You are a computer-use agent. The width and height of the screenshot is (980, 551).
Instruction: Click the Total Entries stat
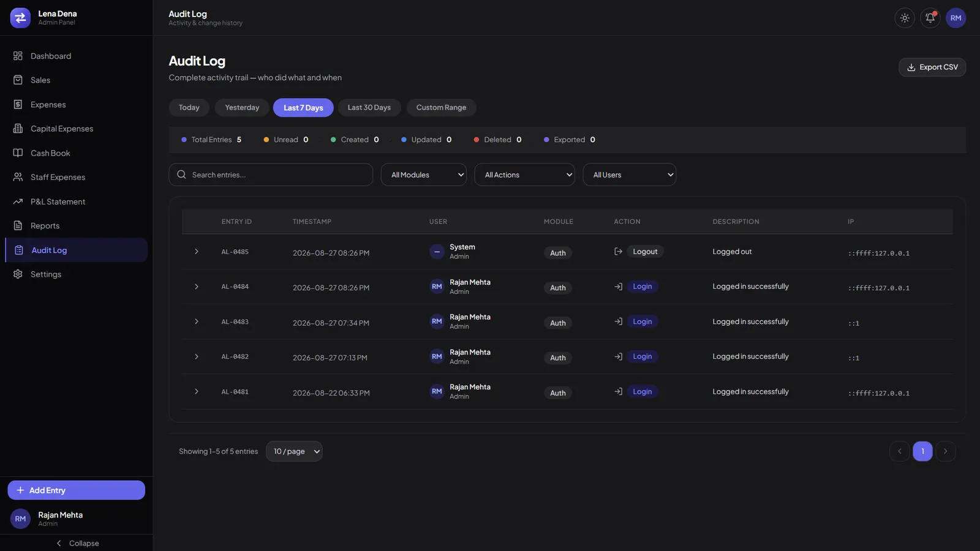[x=211, y=140]
